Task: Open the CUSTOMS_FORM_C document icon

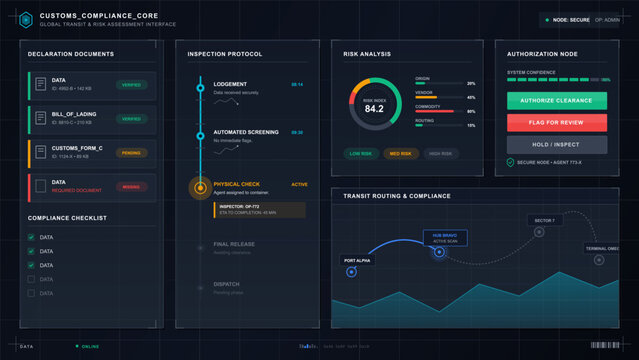Action: coord(40,152)
